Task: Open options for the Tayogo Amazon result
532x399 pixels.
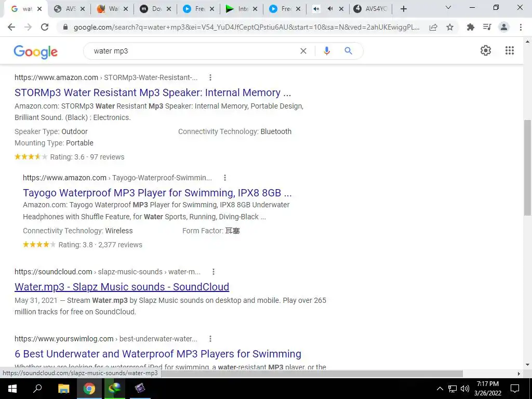Action: 224,178
